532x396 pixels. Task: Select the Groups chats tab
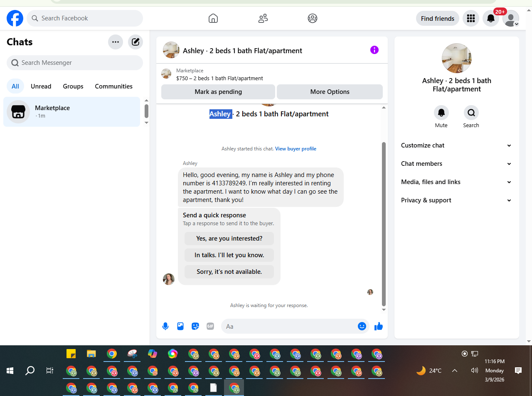tap(73, 86)
